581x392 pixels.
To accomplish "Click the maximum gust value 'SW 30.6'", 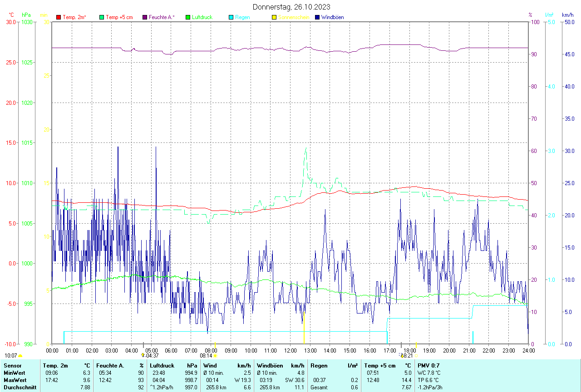I will [295, 380].
